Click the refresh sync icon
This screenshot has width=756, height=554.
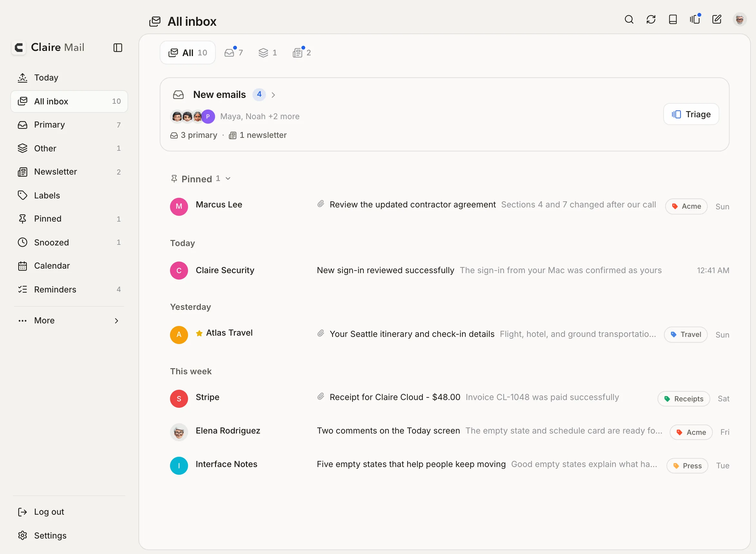pyautogui.click(x=651, y=19)
